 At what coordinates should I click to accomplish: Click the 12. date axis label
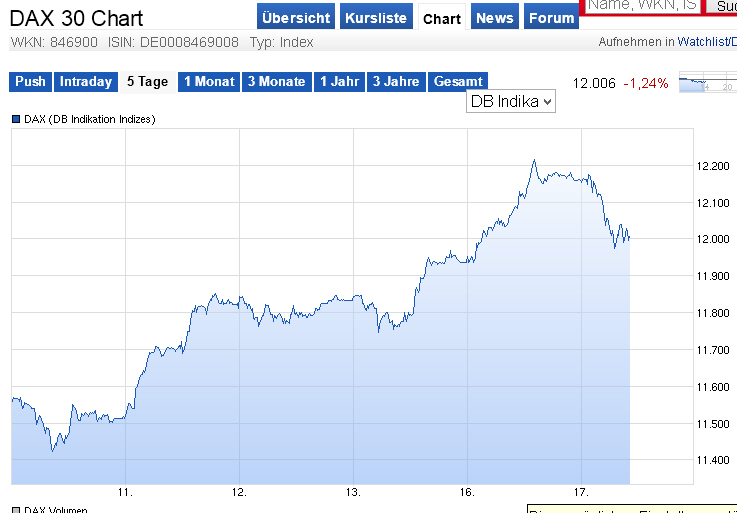point(239,492)
